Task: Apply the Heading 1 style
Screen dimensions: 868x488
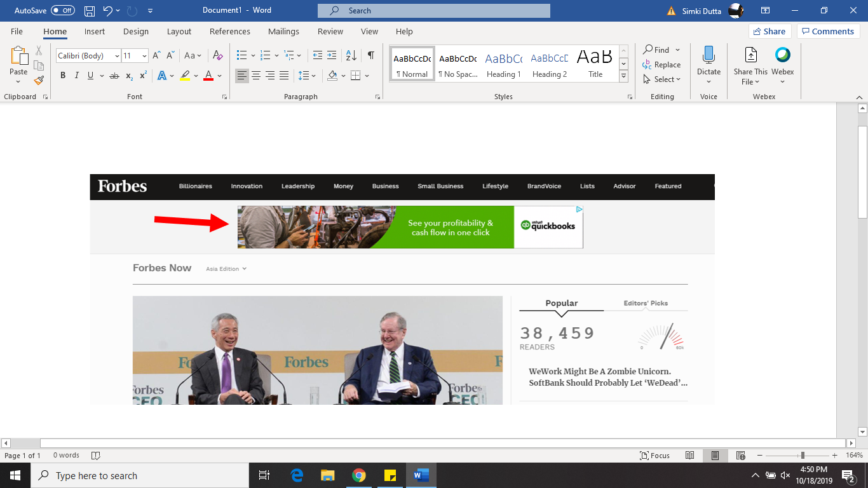Action: (504, 64)
